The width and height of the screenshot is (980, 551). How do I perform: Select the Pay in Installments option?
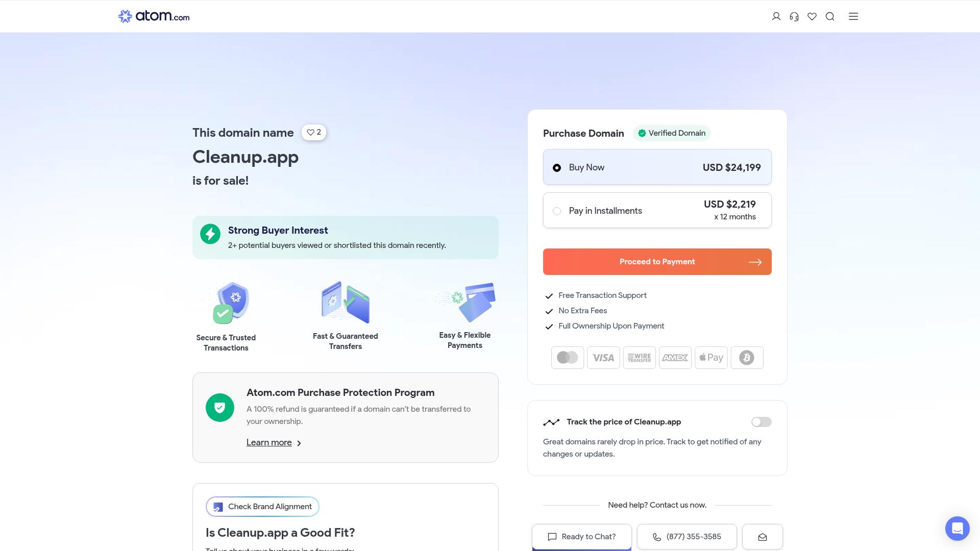point(557,211)
